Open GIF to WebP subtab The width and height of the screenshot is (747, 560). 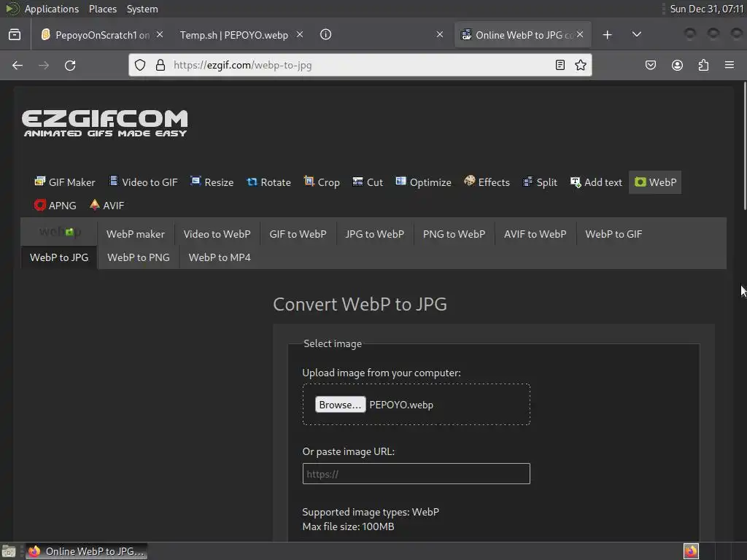(298, 234)
